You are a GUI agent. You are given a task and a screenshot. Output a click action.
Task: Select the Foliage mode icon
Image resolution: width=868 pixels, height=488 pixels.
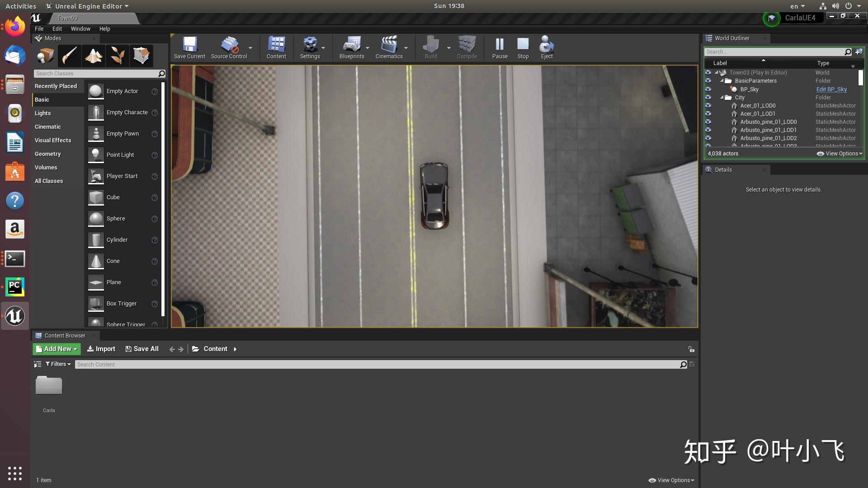(x=118, y=56)
